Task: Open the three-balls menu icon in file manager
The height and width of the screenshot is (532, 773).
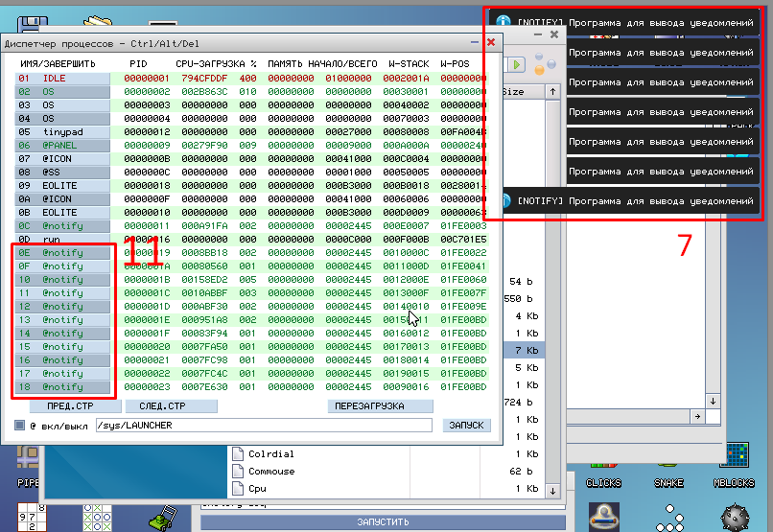Action: (x=545, y=64)
